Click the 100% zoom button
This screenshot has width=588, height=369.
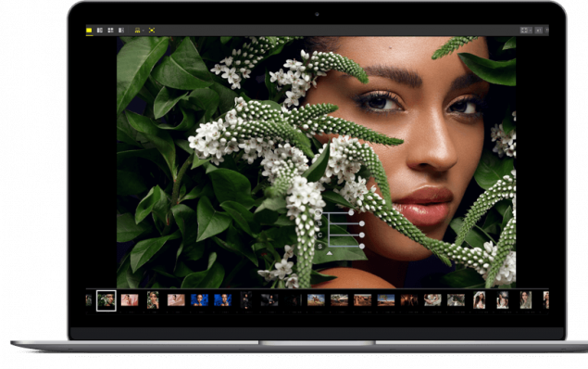(539, 30)
